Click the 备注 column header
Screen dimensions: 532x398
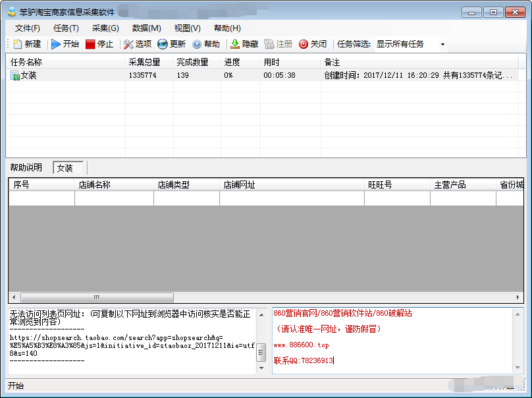[x=419, y=62]
